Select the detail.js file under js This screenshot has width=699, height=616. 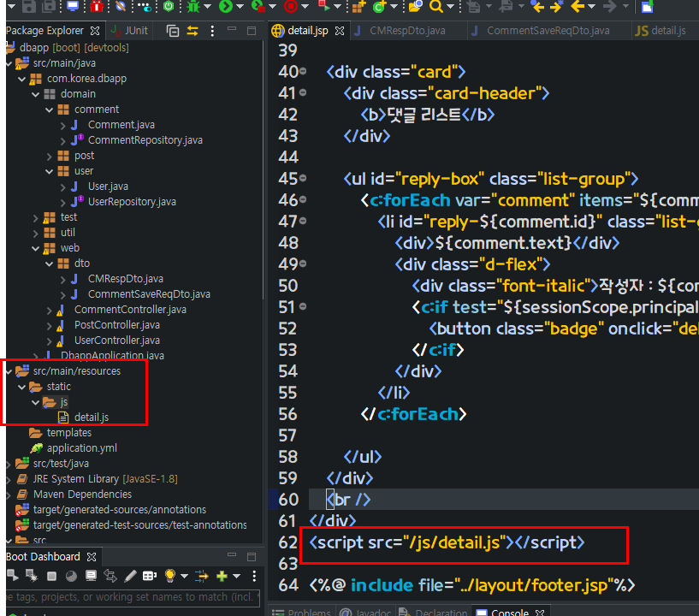(x=92, y=418)
